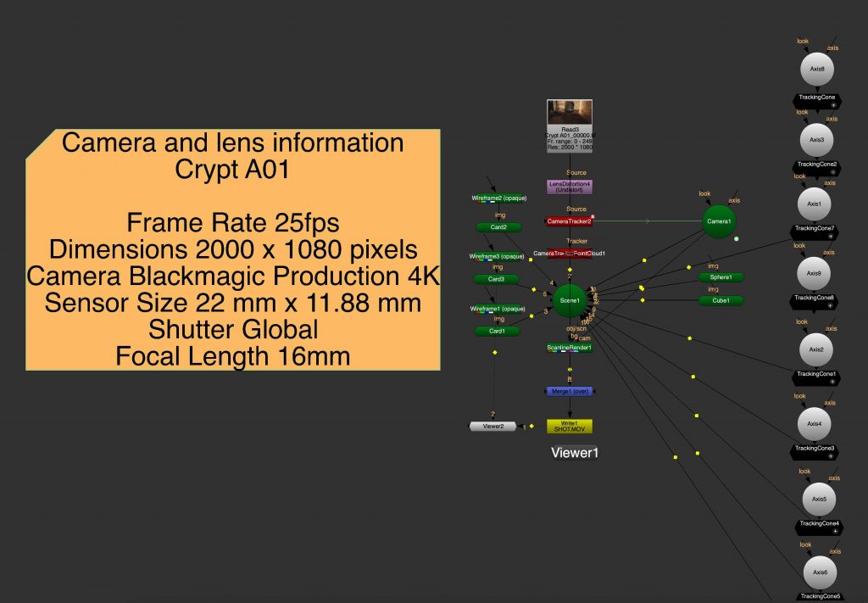Select the Cube1 geometry node

point(721,300)
